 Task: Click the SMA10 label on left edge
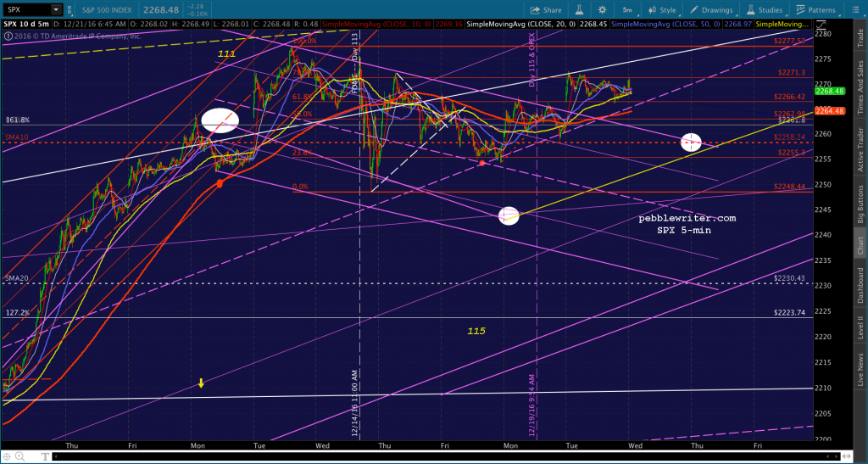(17, 137)
